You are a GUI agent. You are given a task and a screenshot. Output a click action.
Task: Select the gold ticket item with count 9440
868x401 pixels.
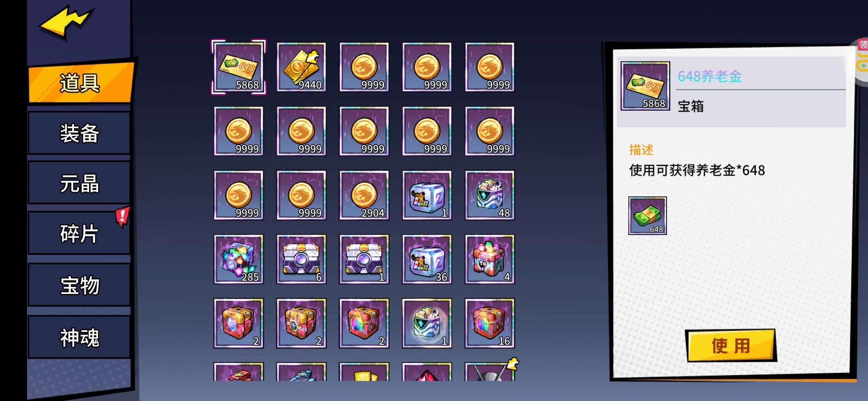(301, 67)
